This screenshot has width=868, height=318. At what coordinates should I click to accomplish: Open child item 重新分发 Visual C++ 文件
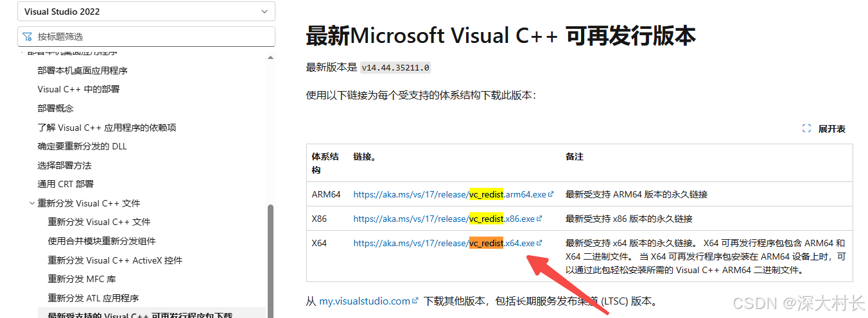pos(99,222)
